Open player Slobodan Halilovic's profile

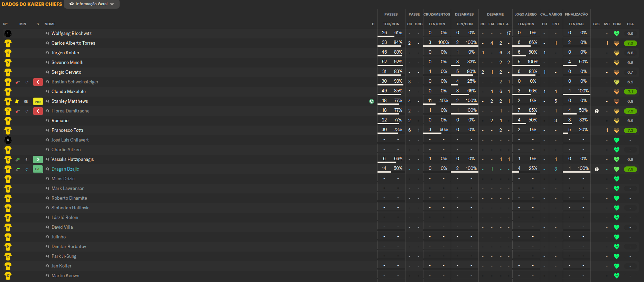pos(71,208)
